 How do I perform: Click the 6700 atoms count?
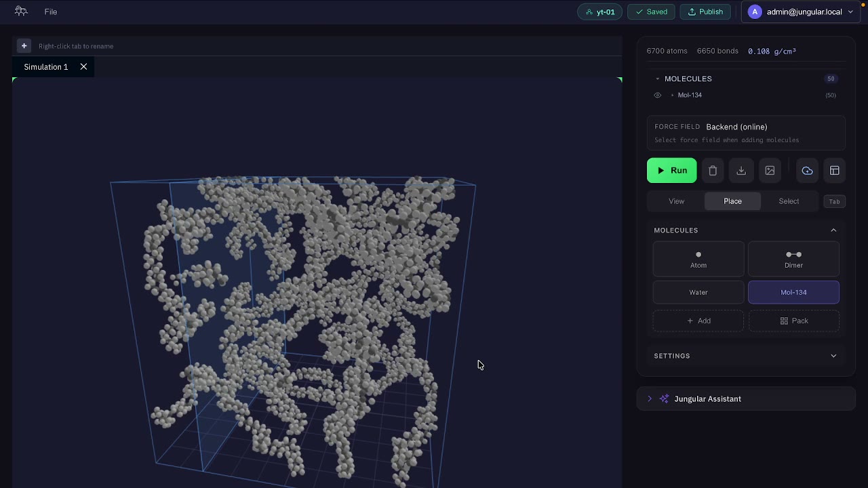point(667,51)
